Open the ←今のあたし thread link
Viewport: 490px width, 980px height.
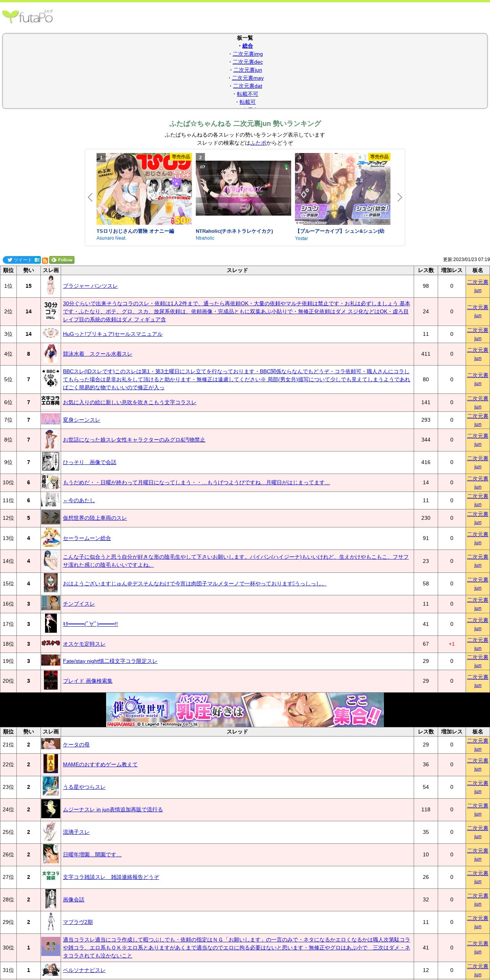(79, 500)
